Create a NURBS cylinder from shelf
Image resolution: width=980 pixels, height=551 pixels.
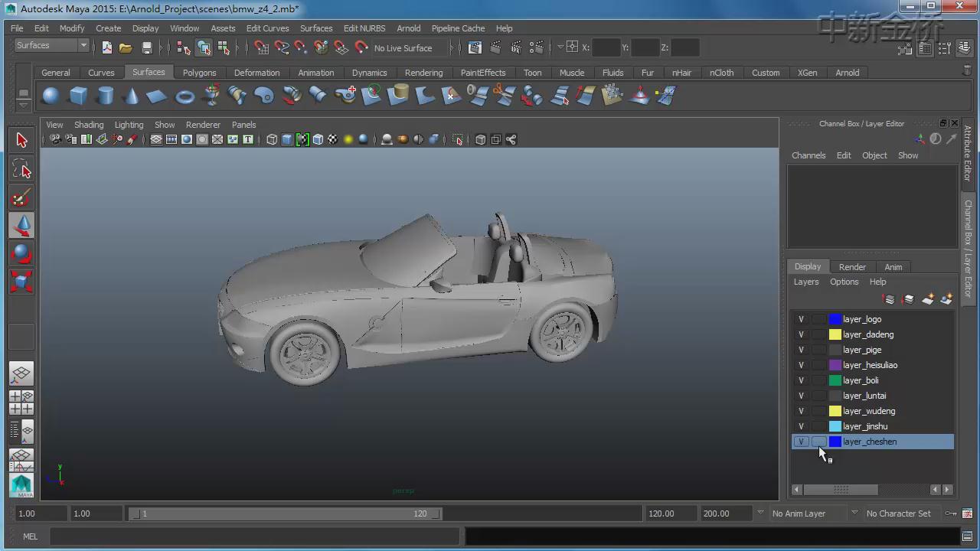[106, 96]
